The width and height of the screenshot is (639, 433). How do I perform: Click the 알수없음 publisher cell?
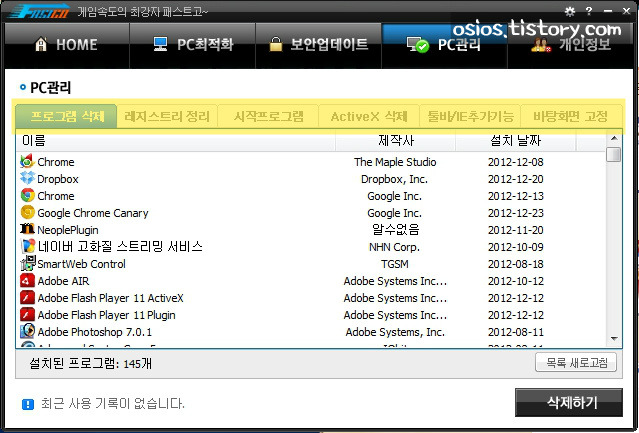click(x=395, y=230)
